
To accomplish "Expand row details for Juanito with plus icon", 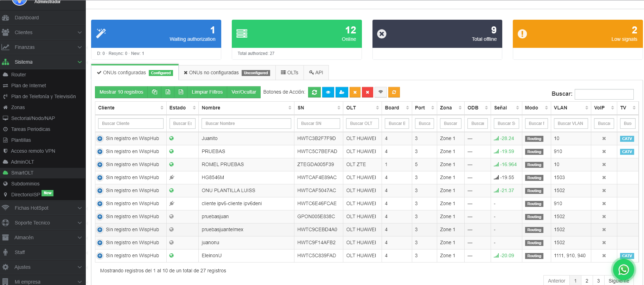I will click(x=100, y=139).
